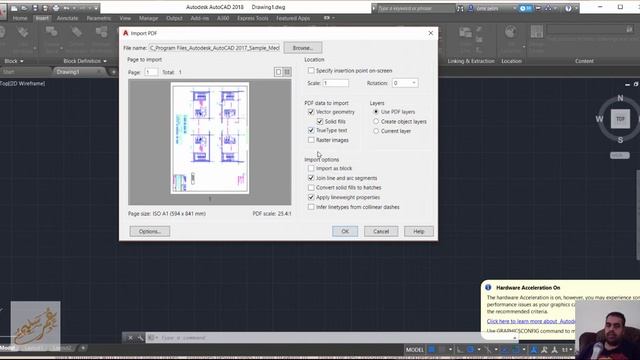Uncheck the Solid fills checkbox
Viewport: 640px width, 360px height.
320,121
